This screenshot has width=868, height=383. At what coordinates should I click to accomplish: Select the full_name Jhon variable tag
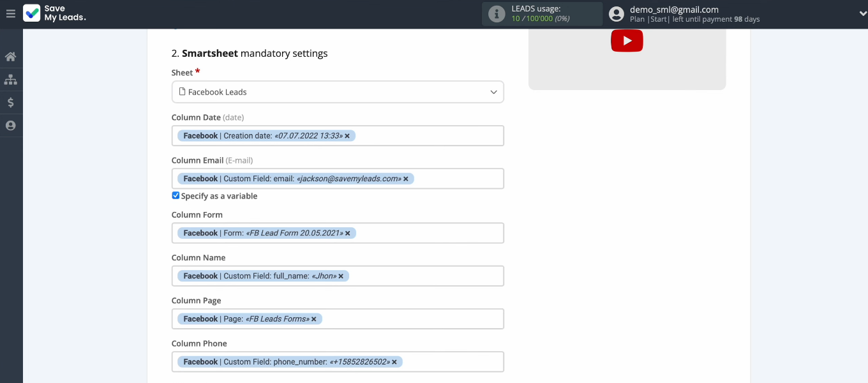click(x=263, y=276)
